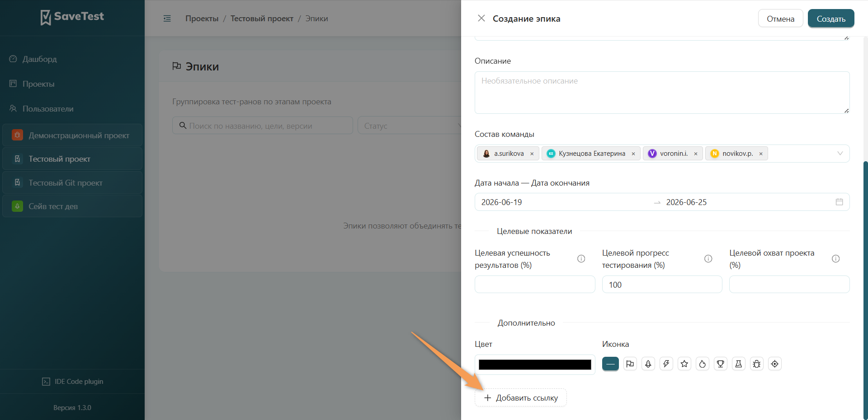Image resolution: width=868 pixels, height=420 pixels.
Task: Focus the epic search field
Action: point(262,126)
